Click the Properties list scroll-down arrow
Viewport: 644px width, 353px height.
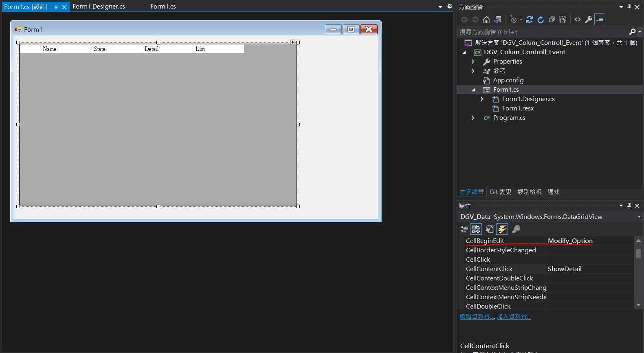(x=638, y=305)
